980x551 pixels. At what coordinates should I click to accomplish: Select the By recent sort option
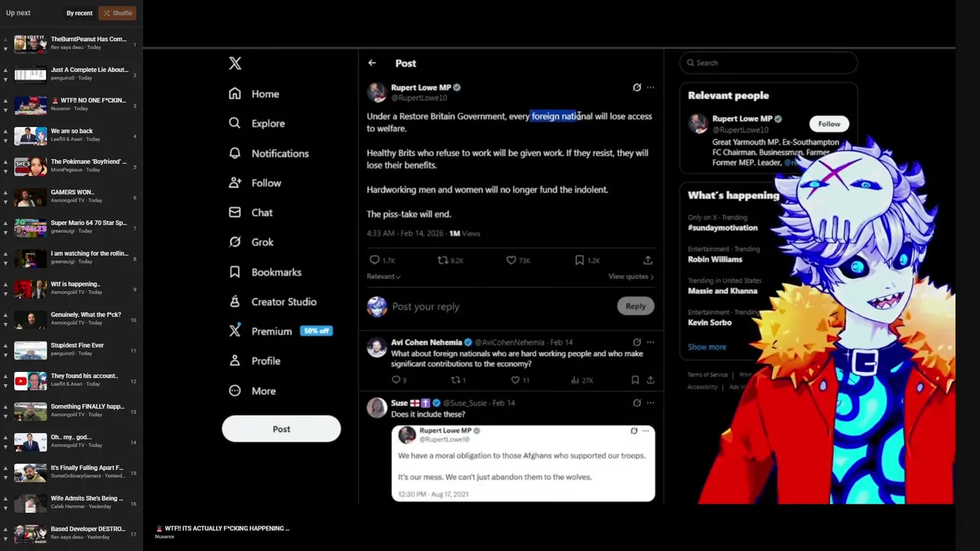(79, 13)
